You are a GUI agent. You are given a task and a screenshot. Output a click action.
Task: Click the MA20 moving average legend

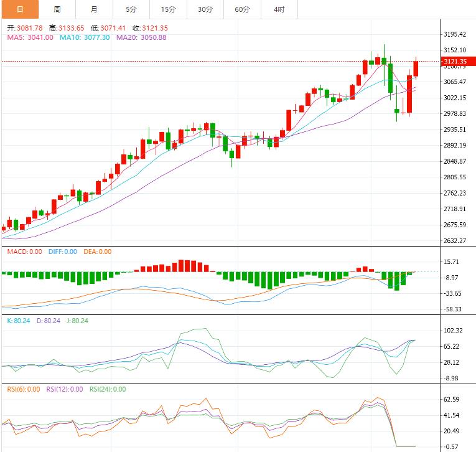pos(141,37)
